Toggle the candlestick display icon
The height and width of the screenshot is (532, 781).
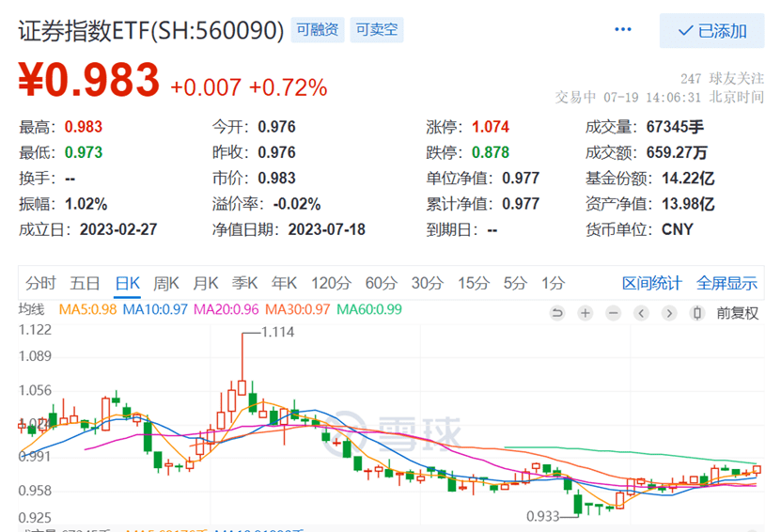point(696,313)
